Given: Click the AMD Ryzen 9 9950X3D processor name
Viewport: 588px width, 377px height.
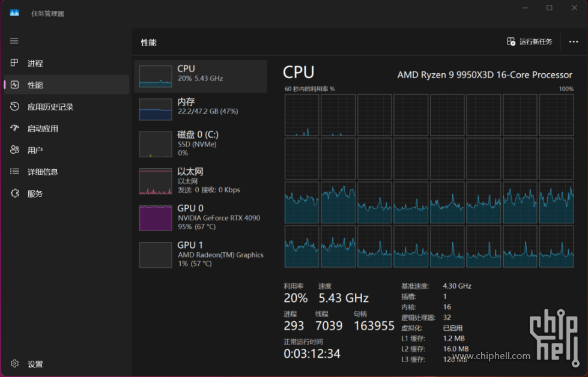Looking at the screenshot, I should (x=485, y=75).
